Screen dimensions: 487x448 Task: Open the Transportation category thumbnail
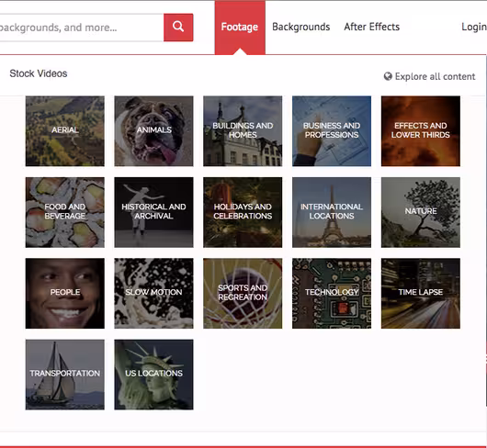[65, 375]
